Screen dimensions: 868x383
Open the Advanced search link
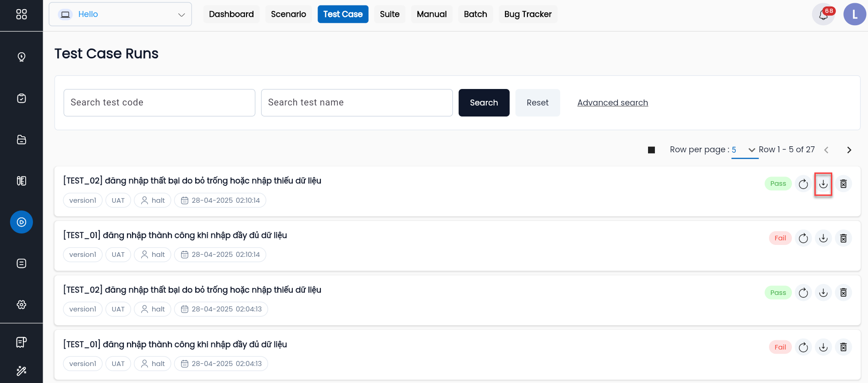tap(613, 103)
